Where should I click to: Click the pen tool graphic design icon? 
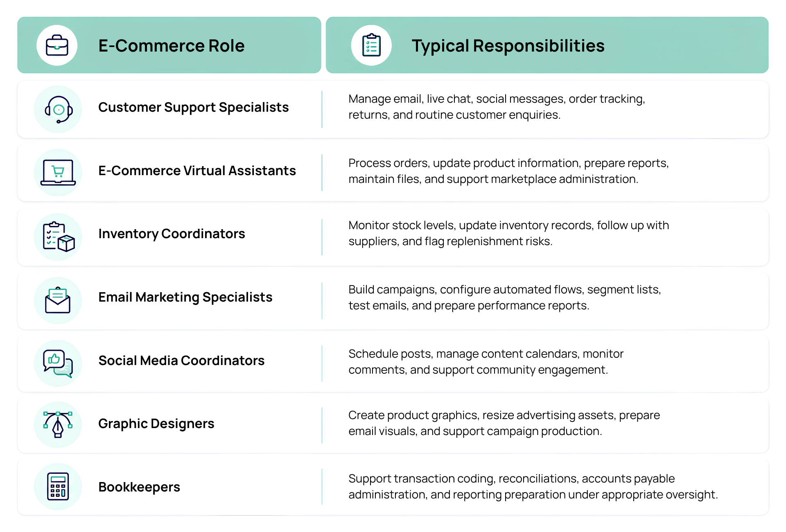point(58,425)
